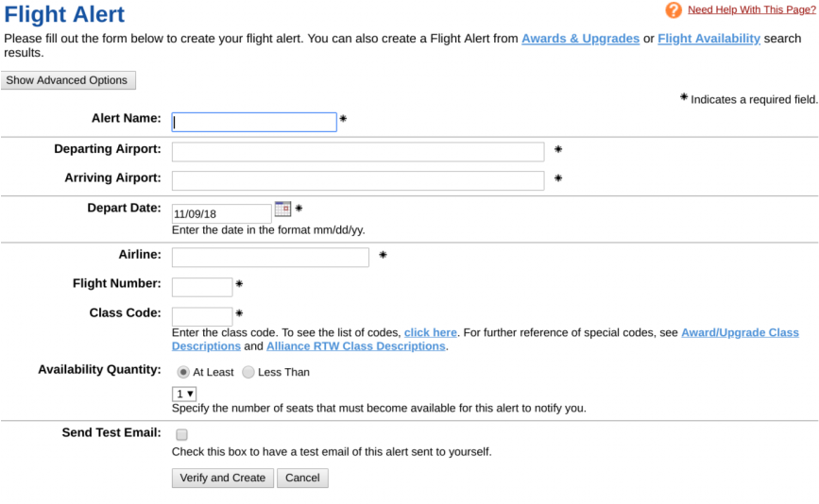Screen dimensions: 819x504
Task: Click the Flight Number input box
Action: point(202,287)
